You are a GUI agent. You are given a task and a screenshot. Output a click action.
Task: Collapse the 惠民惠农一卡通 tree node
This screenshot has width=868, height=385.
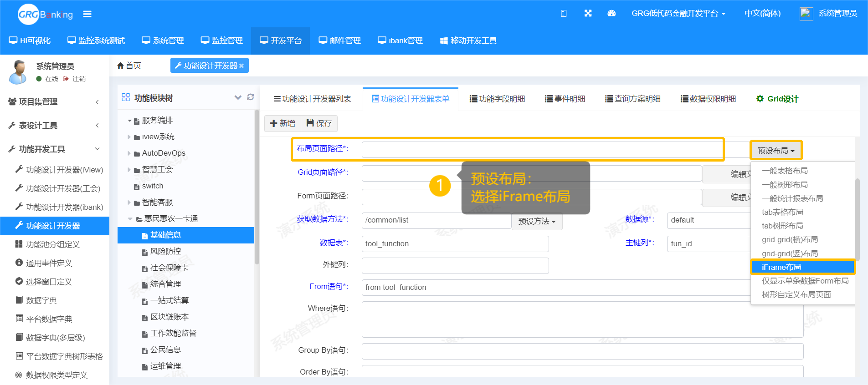pos(130,219)
